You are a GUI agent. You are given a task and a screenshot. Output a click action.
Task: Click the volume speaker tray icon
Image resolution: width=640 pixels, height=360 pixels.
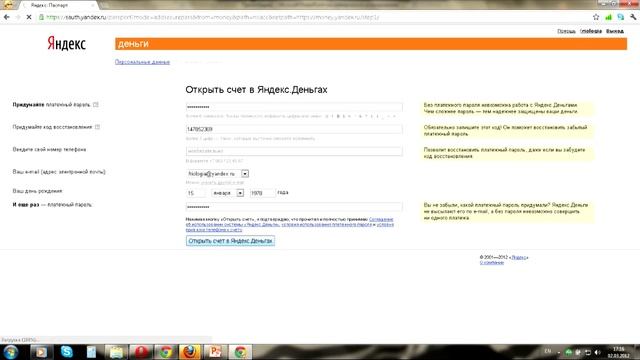coord(598,352)
